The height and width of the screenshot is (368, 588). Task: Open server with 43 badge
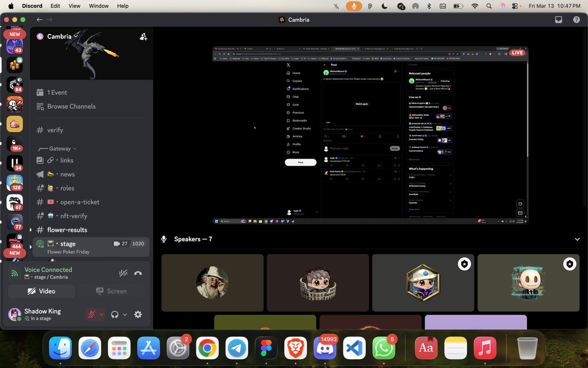(x=15, y=46)
